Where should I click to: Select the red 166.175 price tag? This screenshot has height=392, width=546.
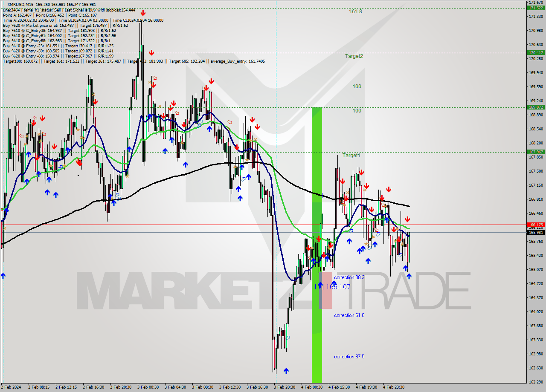tap(536, 225)
